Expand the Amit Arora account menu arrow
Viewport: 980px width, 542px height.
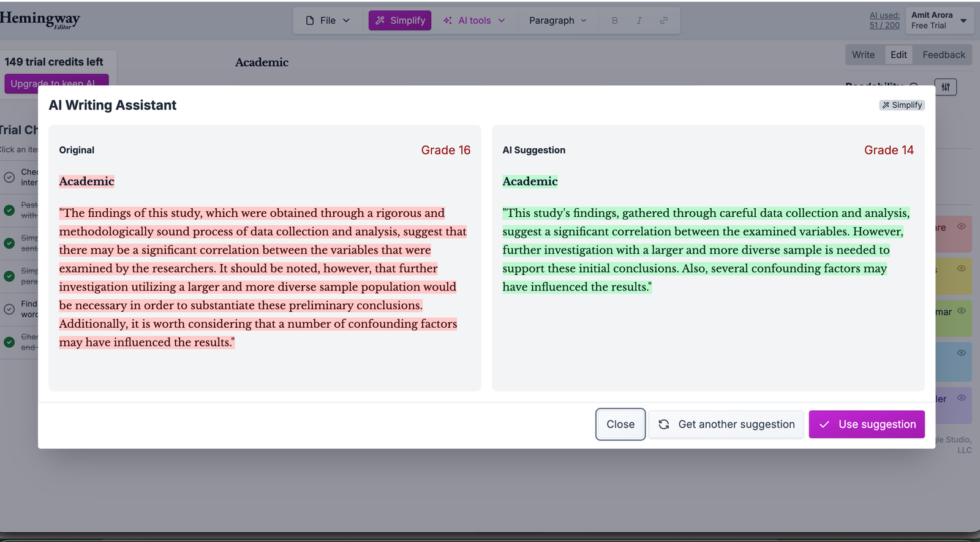[963, 21]
